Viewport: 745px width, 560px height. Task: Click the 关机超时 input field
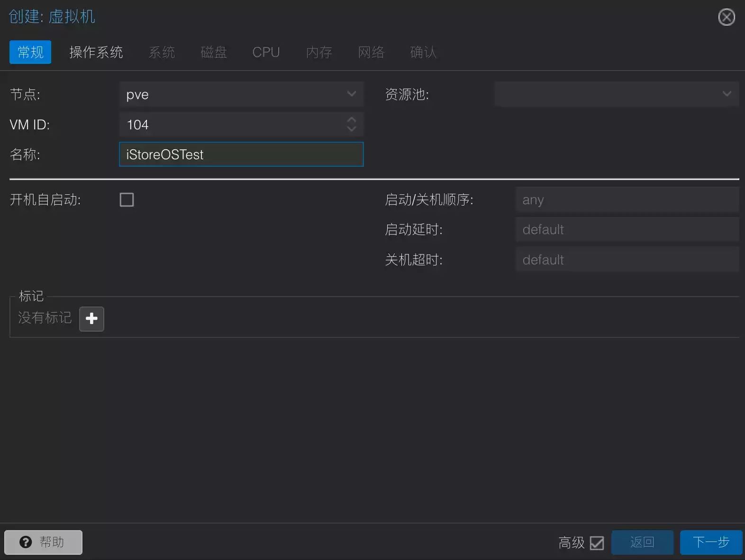(627, 260)
